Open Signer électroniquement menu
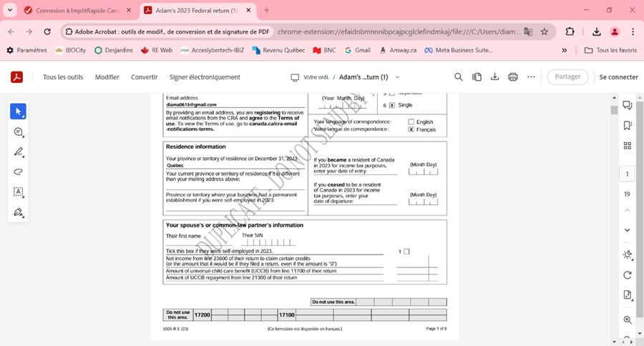 click(205, 77)
